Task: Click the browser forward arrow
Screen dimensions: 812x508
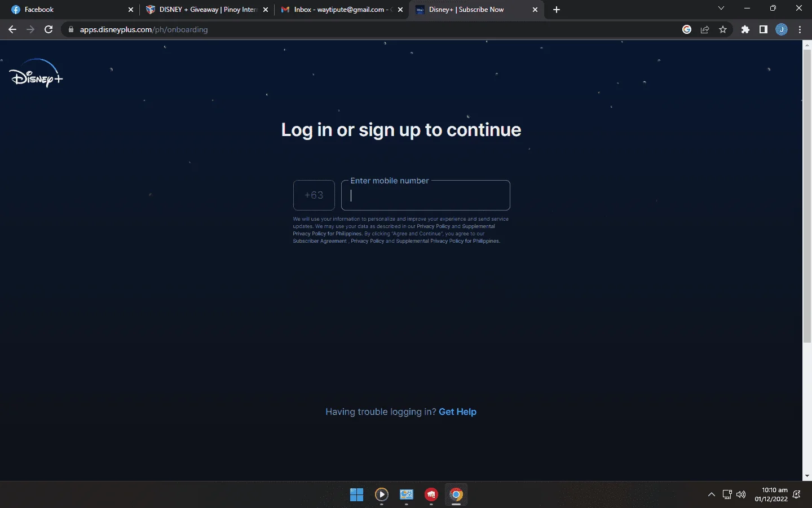Action: tap(30, 29)
